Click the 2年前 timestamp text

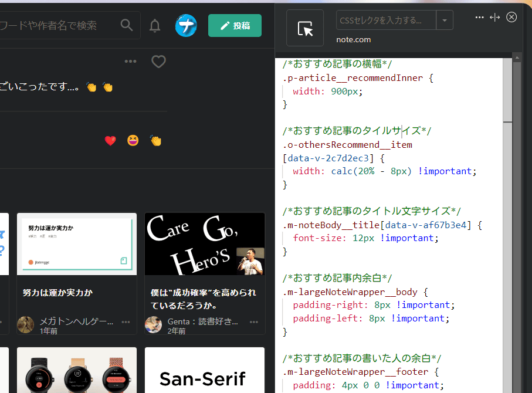(177, 331)
